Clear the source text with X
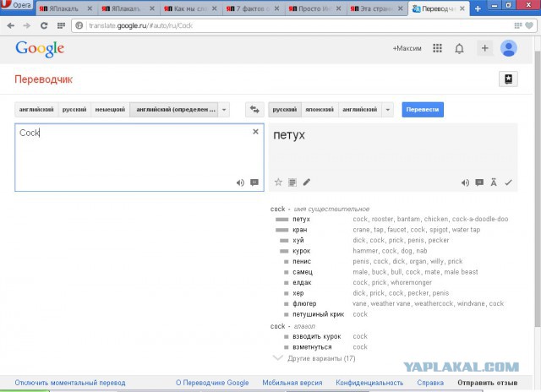541x392 pixels. [x=255, y=132]
